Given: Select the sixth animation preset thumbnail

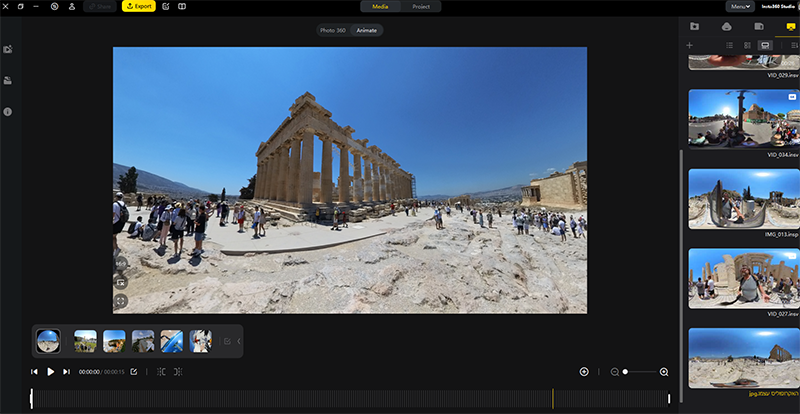Looking at the screenshot, I should click(x=201, y=341).
